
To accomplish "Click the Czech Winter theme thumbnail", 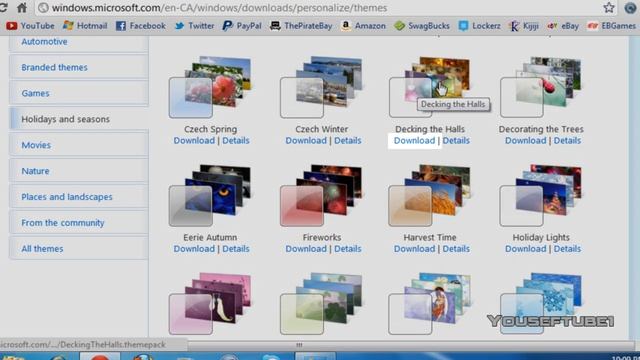I will pos(321,87).
